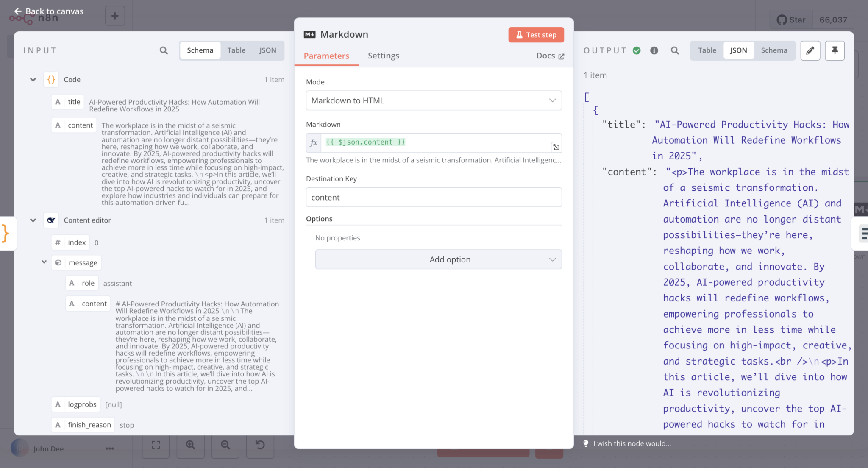Click the Code node curly-braces icon
The width and height of the screenshot is (868, 468).
coord(51,79)
